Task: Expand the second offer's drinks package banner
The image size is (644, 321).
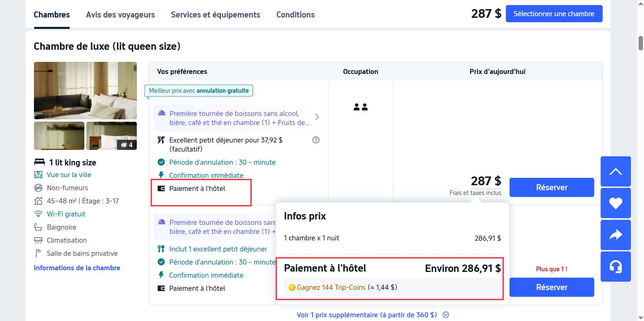Action: [215, 227]
